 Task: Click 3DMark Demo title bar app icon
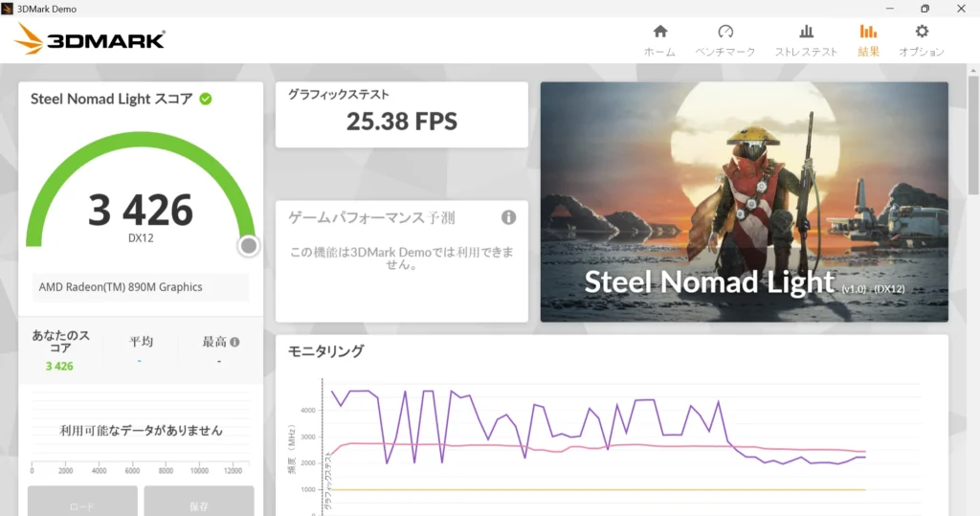pos(9,9)
